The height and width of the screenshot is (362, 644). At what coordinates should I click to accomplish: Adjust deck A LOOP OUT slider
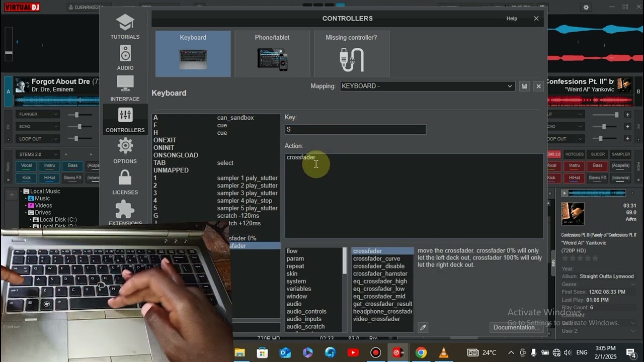pyautogui.click(x=76, y=139)
